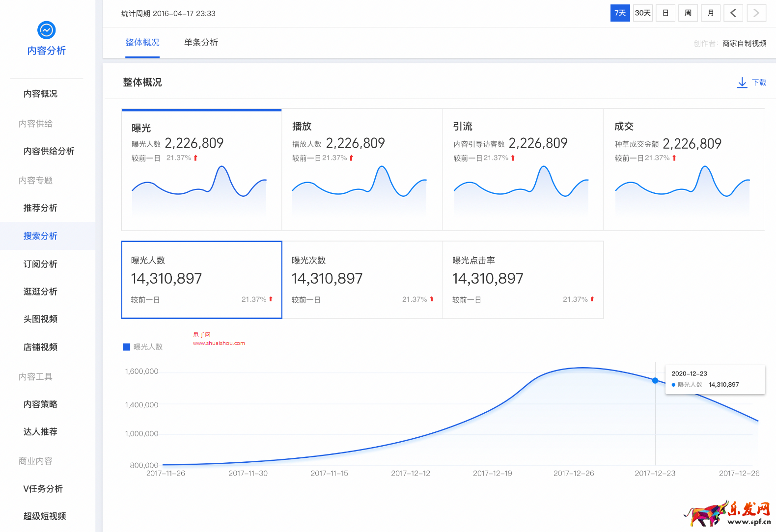Screen dimensions: 776x532
Task: Click red up arrow in 曝光 card
Action: tap(195, 158)
